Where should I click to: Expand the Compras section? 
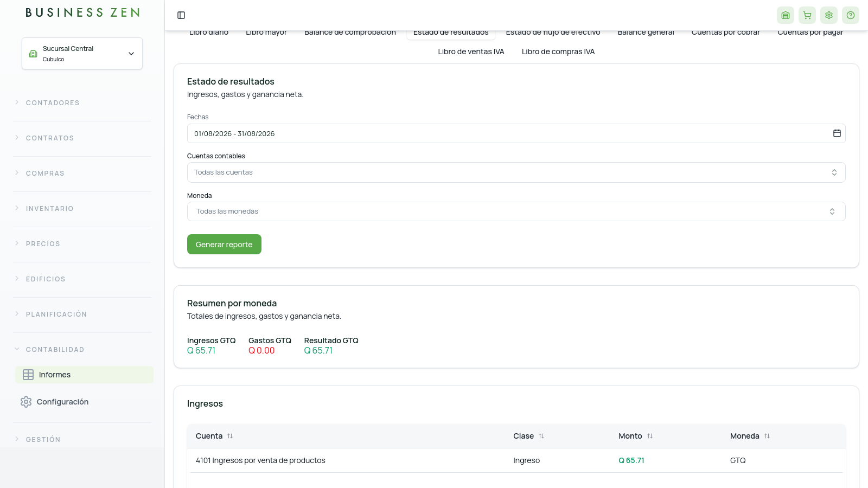pos(45,174)
